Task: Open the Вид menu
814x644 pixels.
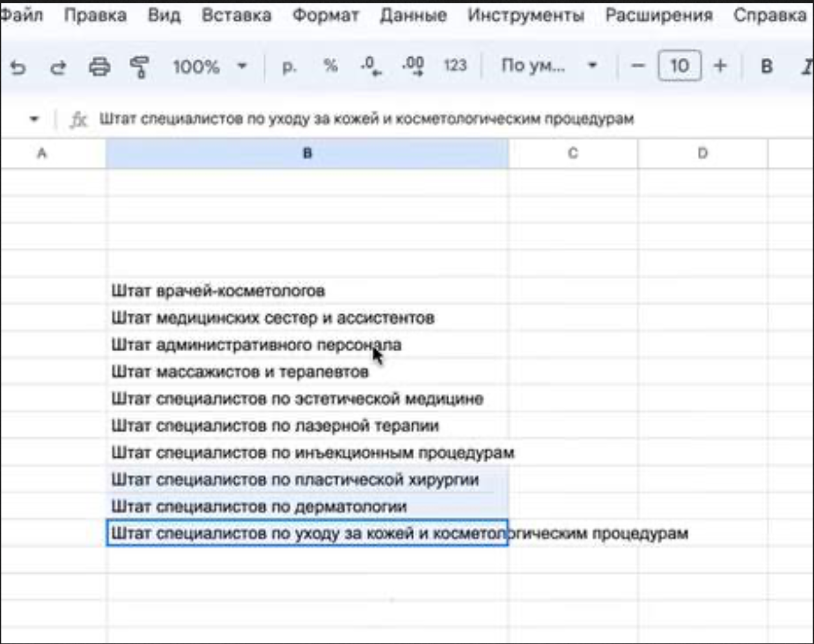Action: [x=164, y=16]
